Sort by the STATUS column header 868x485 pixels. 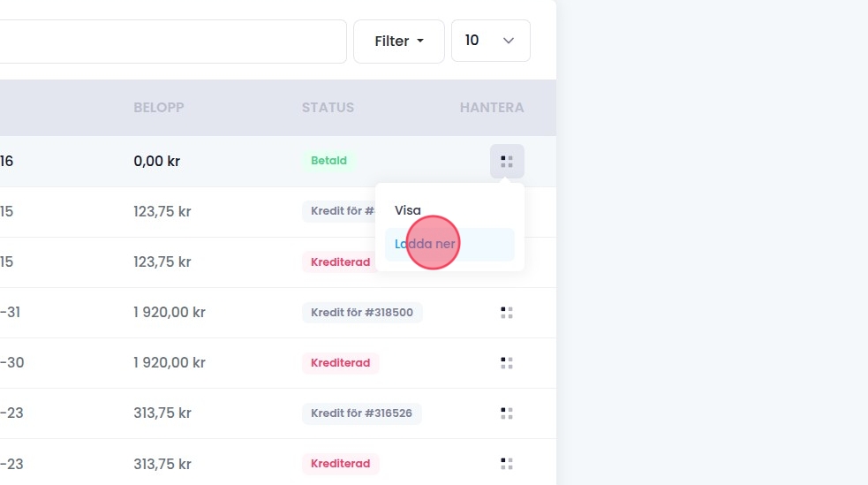328,108
